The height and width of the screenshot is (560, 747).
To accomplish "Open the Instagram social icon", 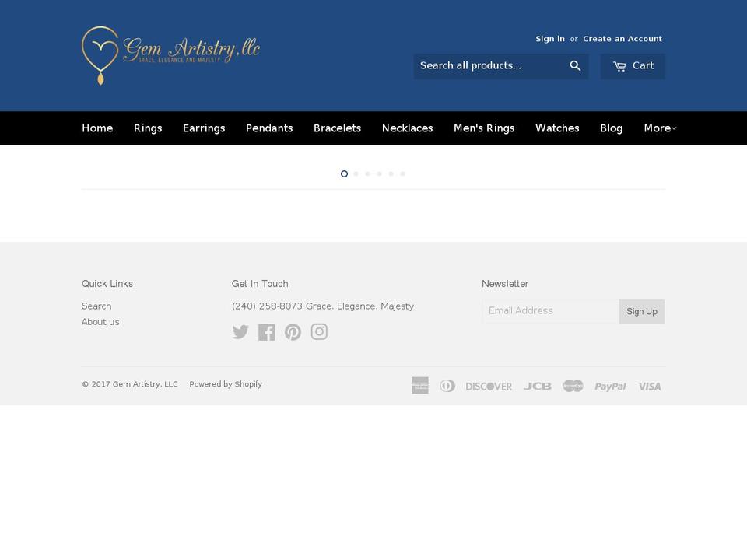I will tap(319, 331).
